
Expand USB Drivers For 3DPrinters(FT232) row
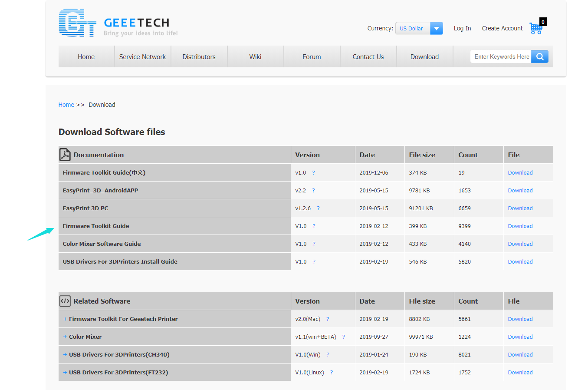[x=65, y=373]
